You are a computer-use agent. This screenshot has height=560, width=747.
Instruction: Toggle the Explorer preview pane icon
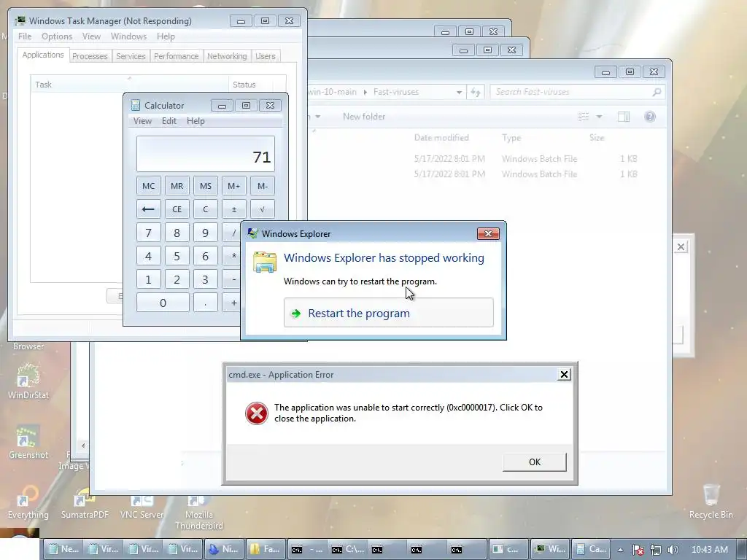(x=624, y=117)
